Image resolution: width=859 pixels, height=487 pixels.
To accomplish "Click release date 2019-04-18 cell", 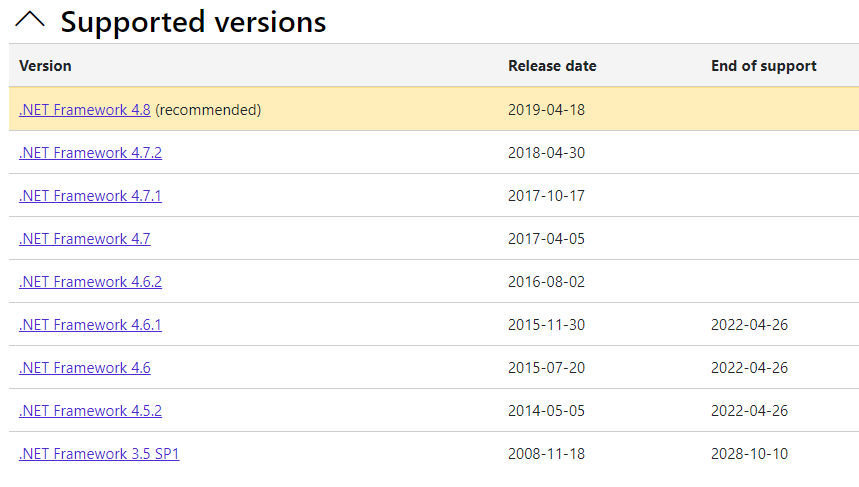I will [x=546, y=110].
